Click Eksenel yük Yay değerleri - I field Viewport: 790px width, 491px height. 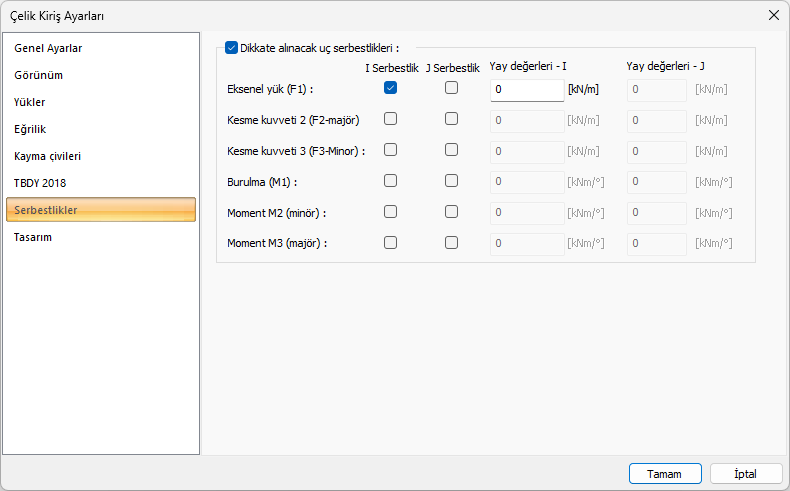[527, 90]
